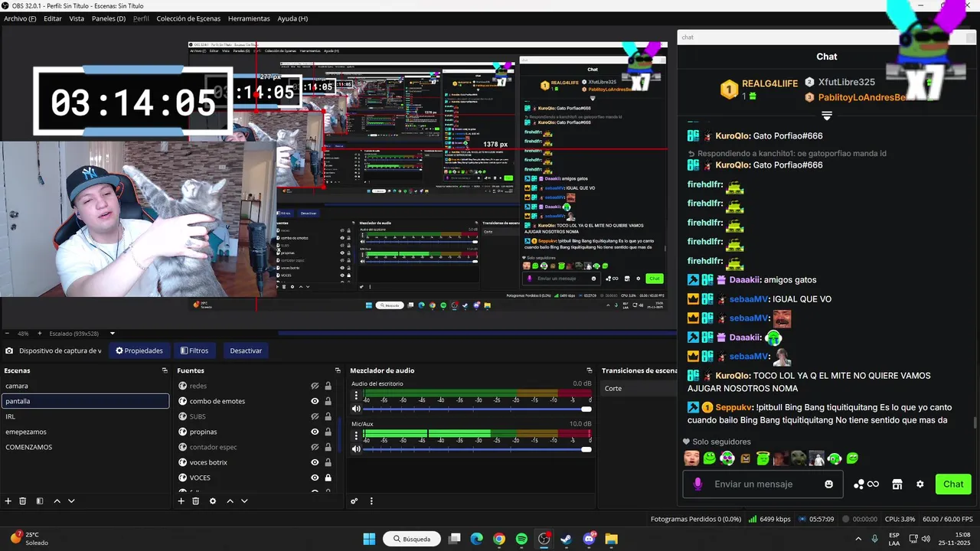Show the SUBS source via its eye icon
The image size is (980, 551).
pos(315,416)
